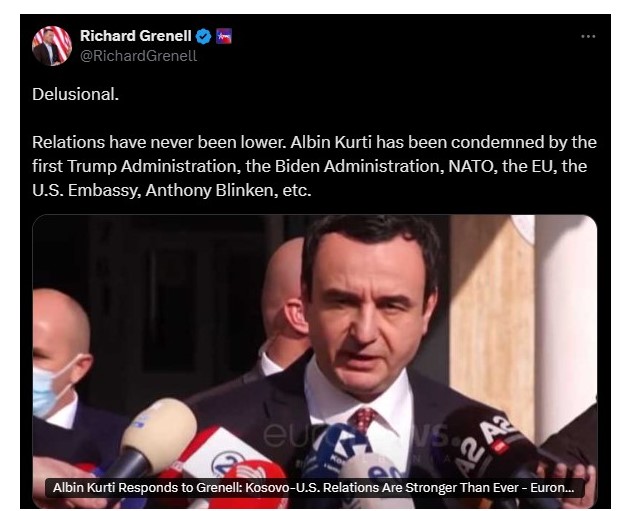Click the words Anthony Blinken in the post
The height and width of the screenshot is (511, 622).
pos(209,190)
